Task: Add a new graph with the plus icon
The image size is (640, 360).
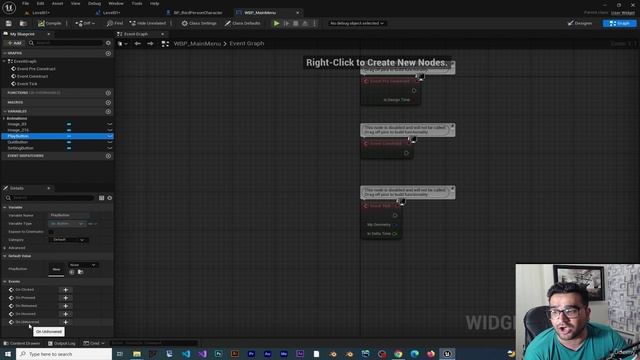Action: click(x=108, y=53)
